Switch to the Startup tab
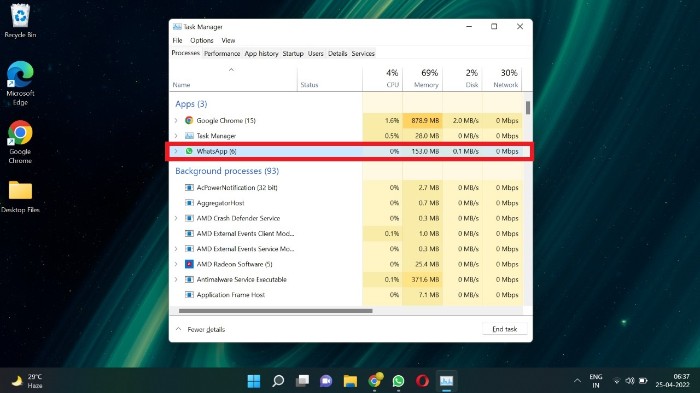 tap(293, 54)
